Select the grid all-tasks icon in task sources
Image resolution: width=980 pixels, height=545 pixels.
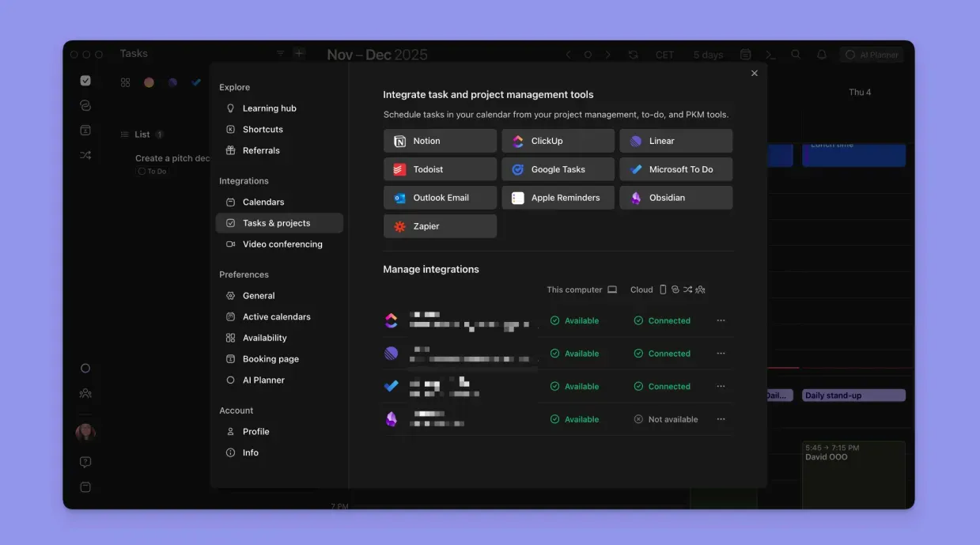pyautogui.click(x=125, y=82)
